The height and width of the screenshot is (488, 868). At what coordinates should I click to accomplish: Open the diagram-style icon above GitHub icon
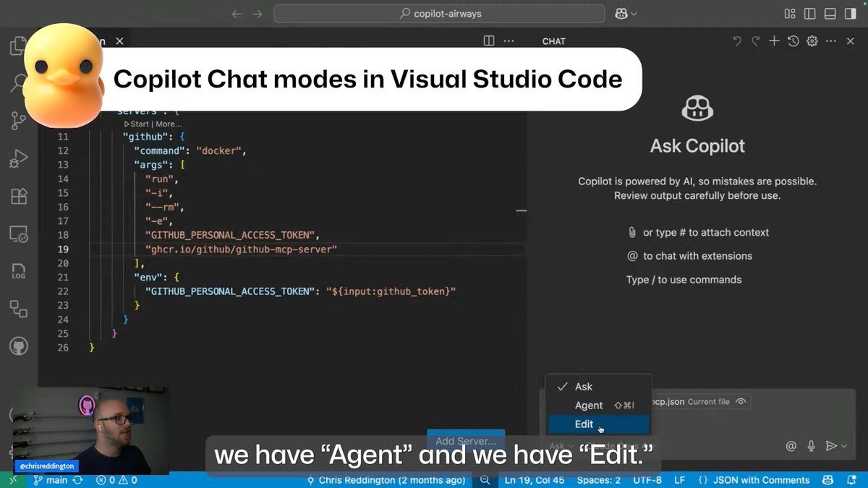point(18,309)
